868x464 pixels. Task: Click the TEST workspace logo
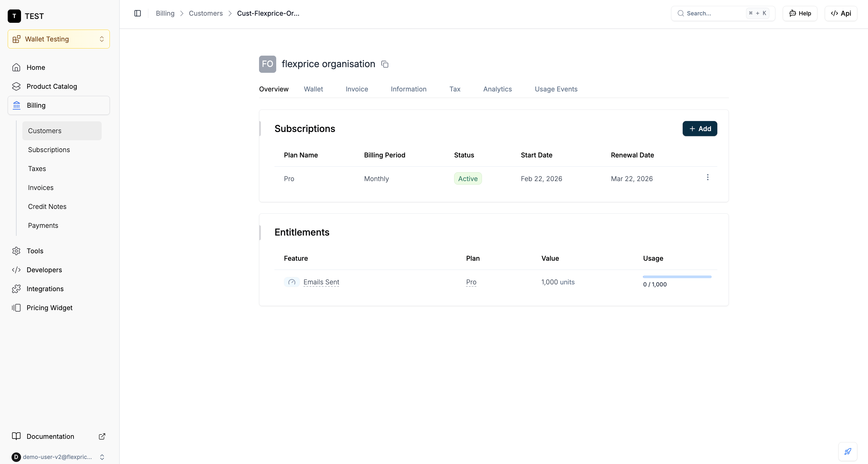coord(14,16)
